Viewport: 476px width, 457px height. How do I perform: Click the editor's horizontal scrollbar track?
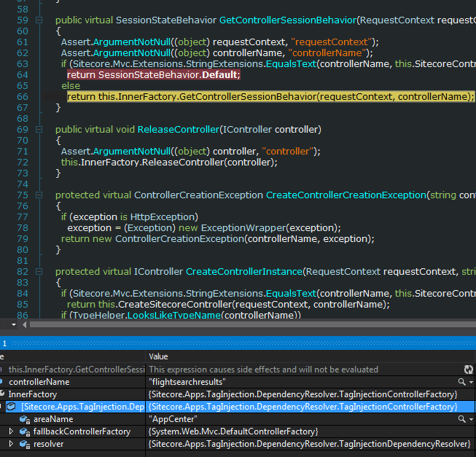pos(252,324)
